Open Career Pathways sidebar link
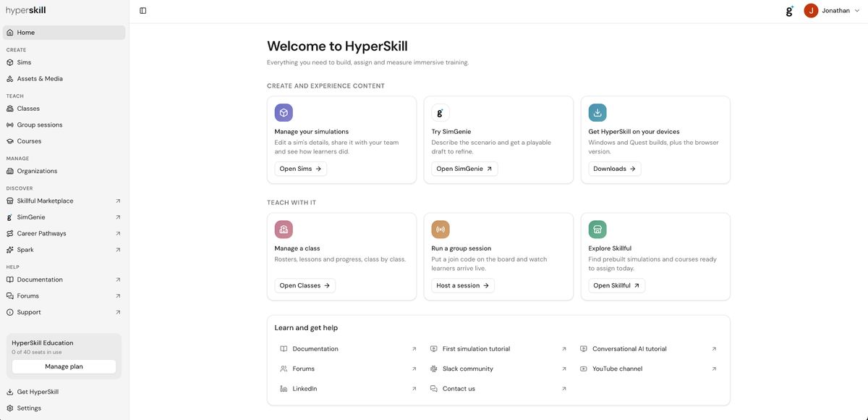 click(x=64, y=233)
